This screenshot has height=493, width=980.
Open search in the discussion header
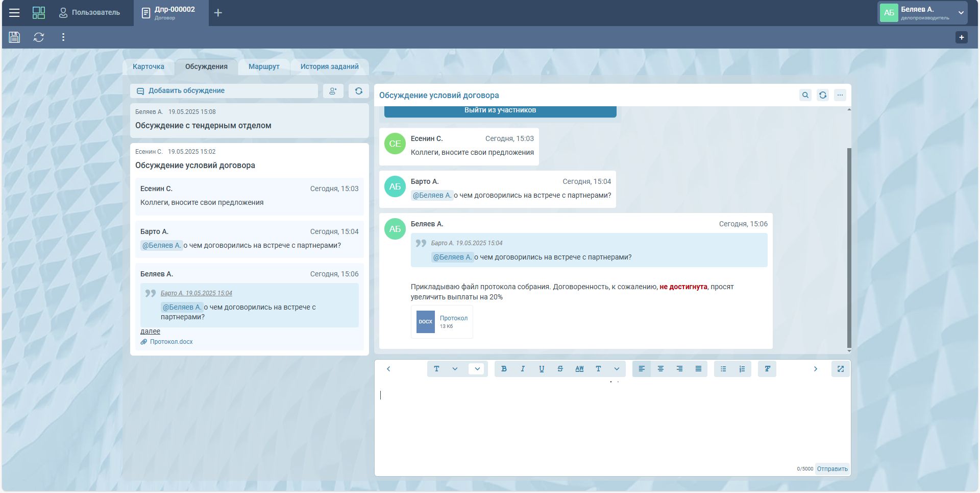(x=805, y=95)
